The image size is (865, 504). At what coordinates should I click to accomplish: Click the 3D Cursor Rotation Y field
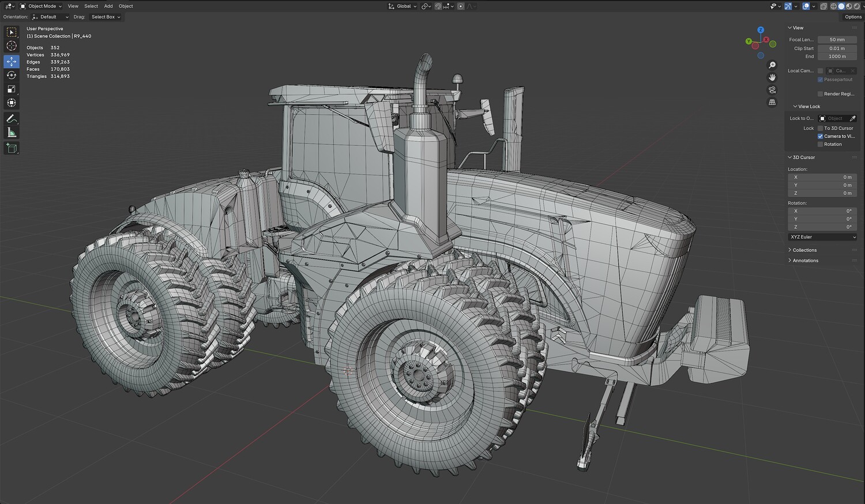point(822,219)
